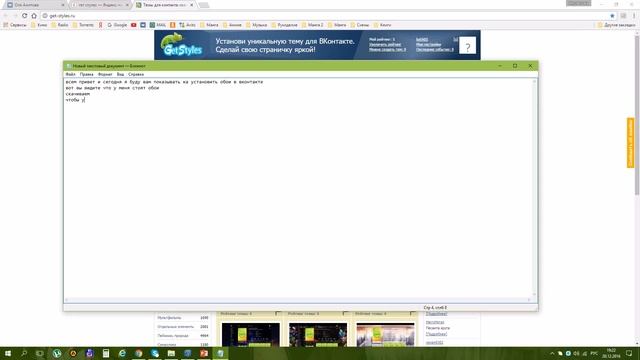Image resolution: width=640 pixels, height=360 pixels.
Task: Open the other bookmarks folder at right
Action: click(616, 25)
